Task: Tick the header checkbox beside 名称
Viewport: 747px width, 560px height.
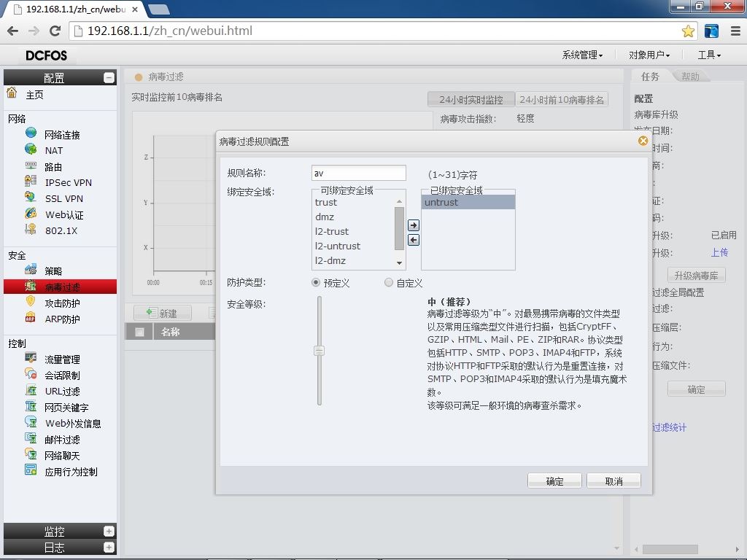Action: [139, 332]
